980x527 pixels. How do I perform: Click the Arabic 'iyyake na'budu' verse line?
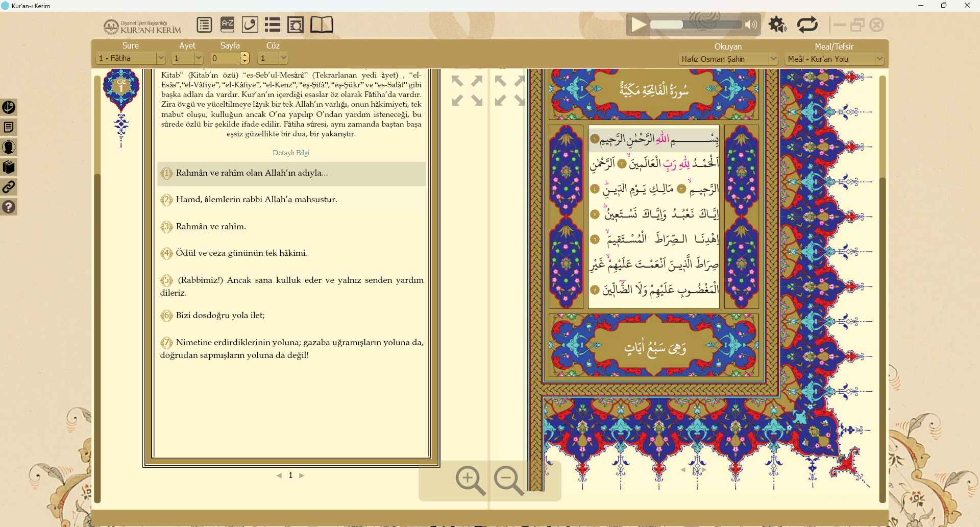click(x=654, y=214)
